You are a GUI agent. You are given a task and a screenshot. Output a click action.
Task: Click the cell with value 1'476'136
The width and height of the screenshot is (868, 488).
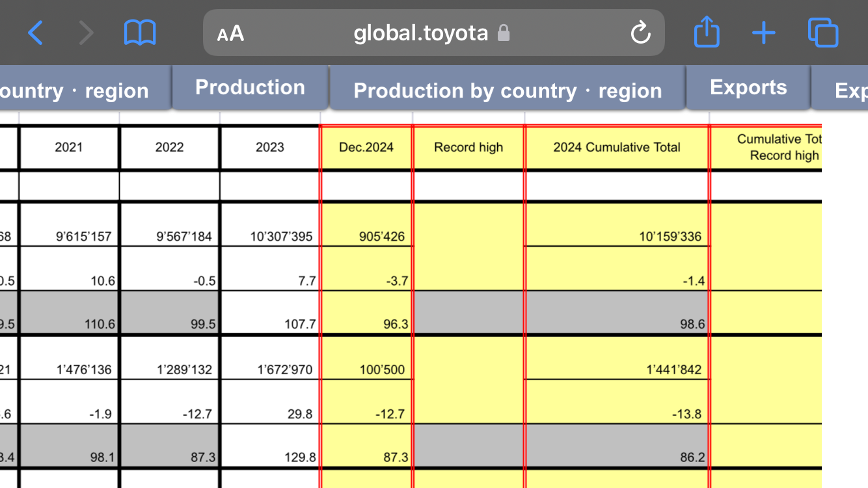coord(68,358)
